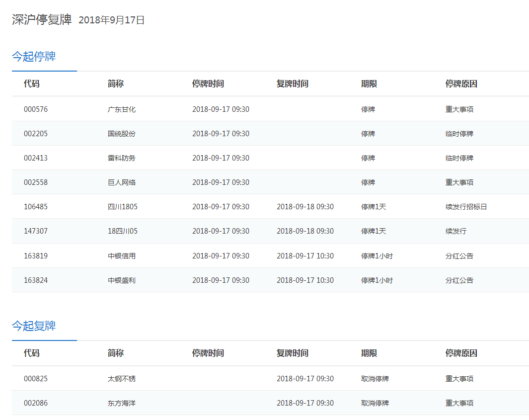Select the 今起复牌 section heading
This screenshot has height=420, width=529.
(34, 326)
